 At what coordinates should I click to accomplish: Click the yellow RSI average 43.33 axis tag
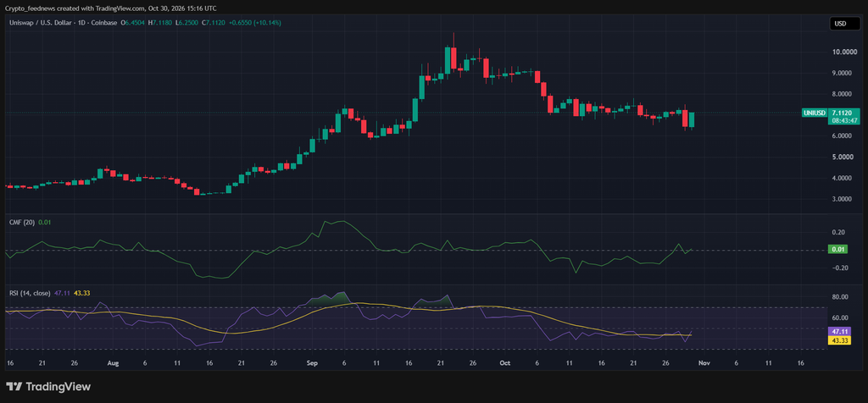(x=841, y=340)
